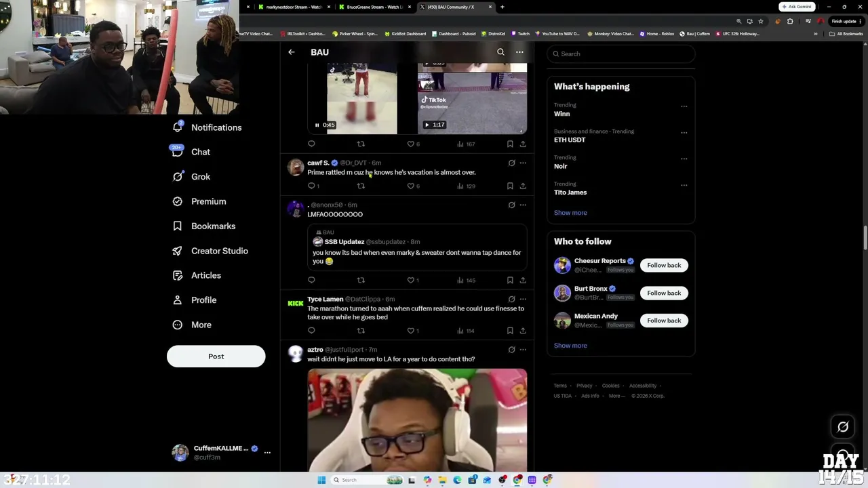Screen dimensions: 868x488
Task: Play the 1:17 TikTok video
Action: pyautogui.click(x=427, y=125)
